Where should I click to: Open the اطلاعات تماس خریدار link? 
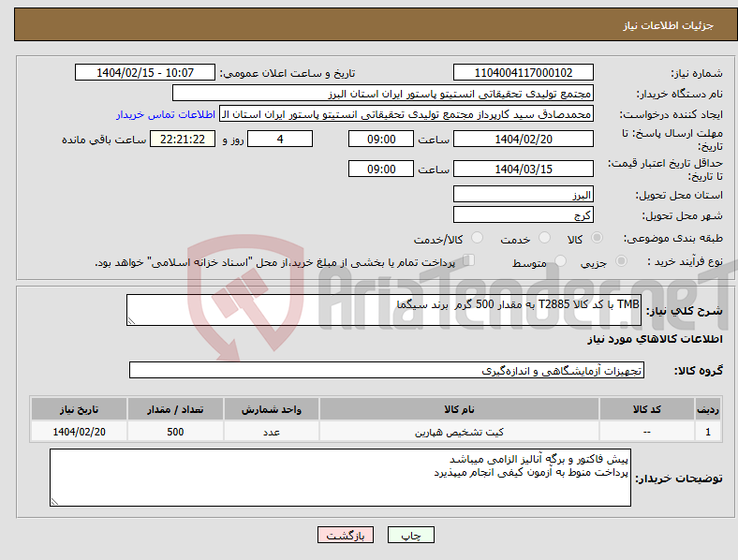pos(166,114)
